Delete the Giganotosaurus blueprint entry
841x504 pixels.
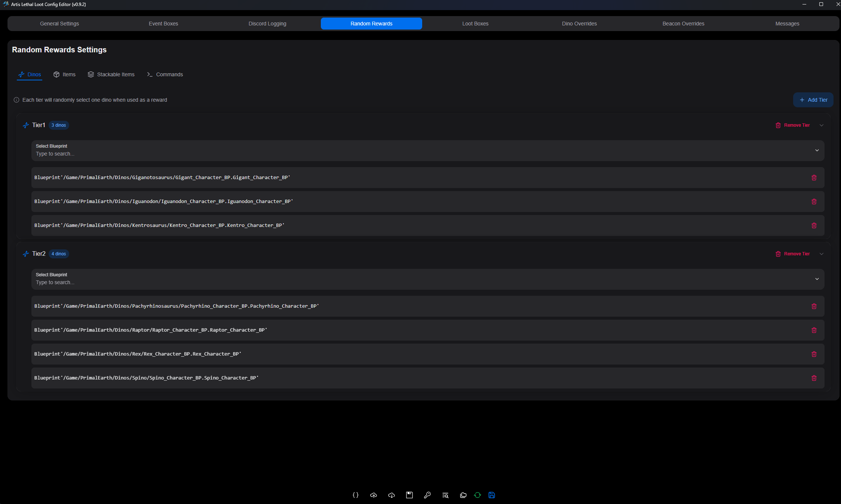click(814, 178)
